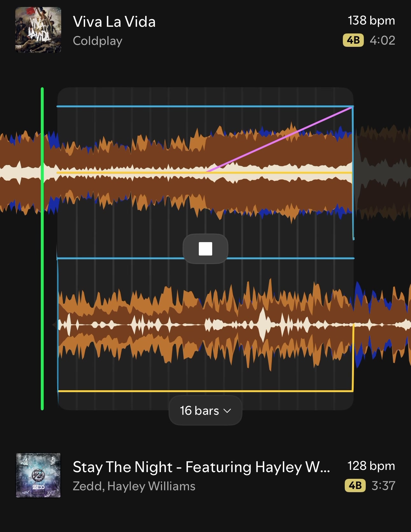Tap the Zedd Clarity album artwork
411x532 pixels.
pos(38,475)
